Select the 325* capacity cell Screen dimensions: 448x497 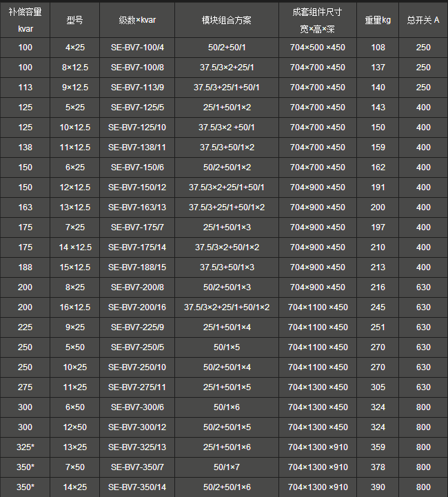click(x=25, y=447)
